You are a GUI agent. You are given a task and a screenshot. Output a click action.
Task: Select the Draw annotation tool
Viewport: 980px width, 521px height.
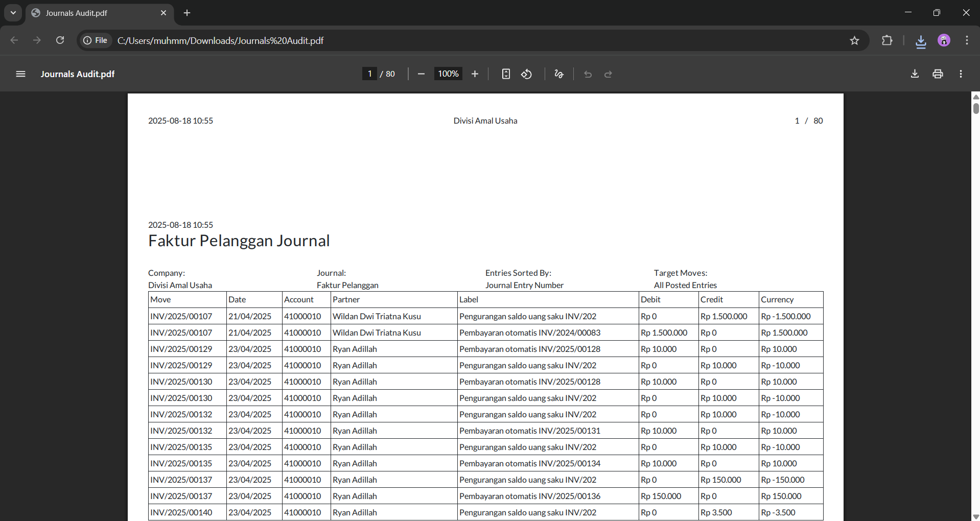pyautogui.click(x=559, y=74)
